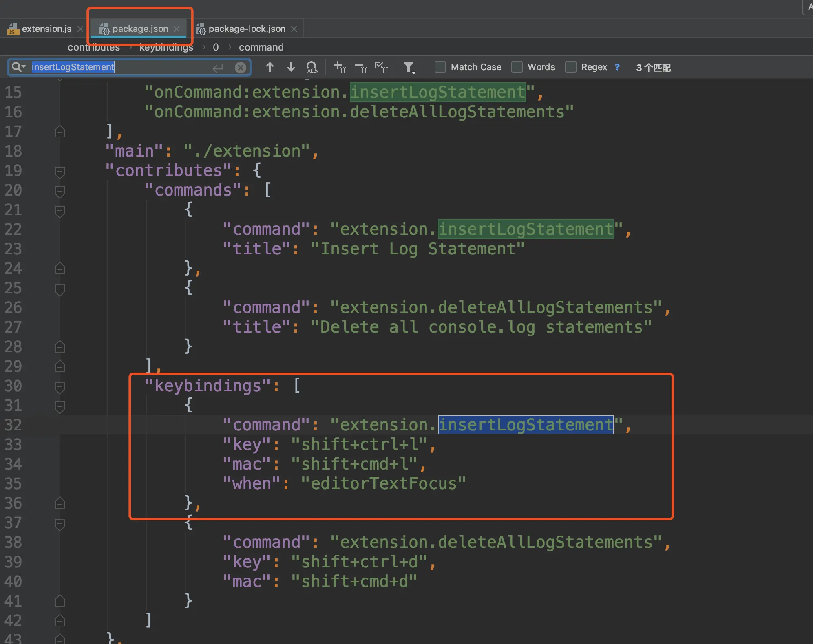This screenshot has height=644, width=813.
Task: Click the contributes breadcrumb
Action: pos(94,47)
